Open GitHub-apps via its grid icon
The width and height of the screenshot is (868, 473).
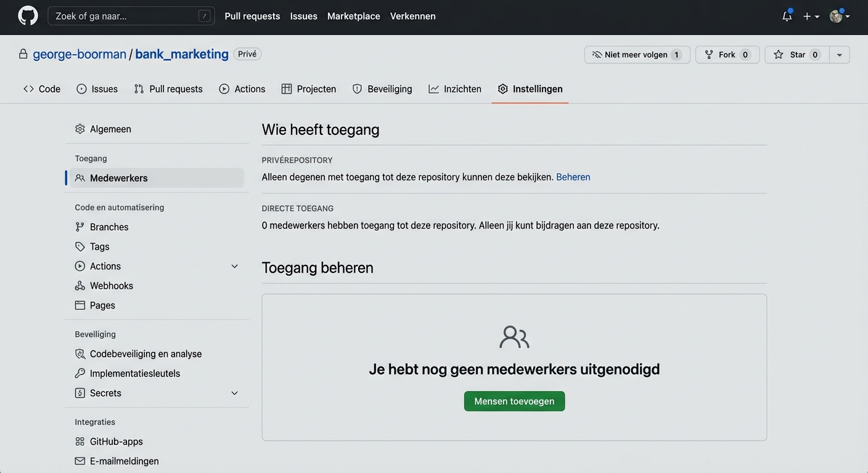point(80,441)
